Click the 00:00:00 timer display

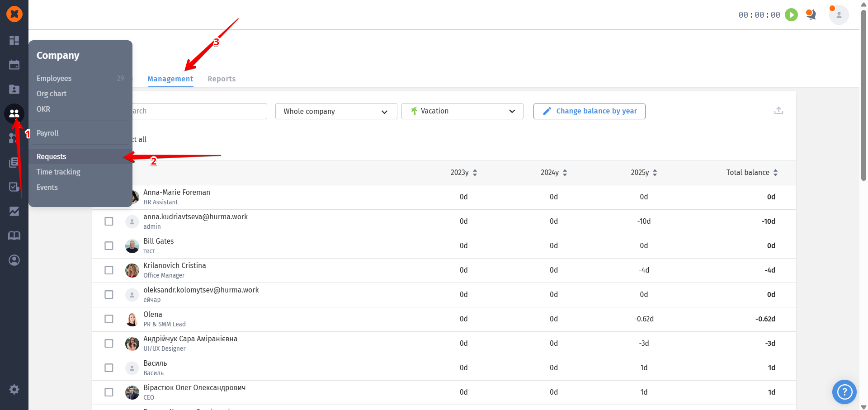(x=759, y=15)
